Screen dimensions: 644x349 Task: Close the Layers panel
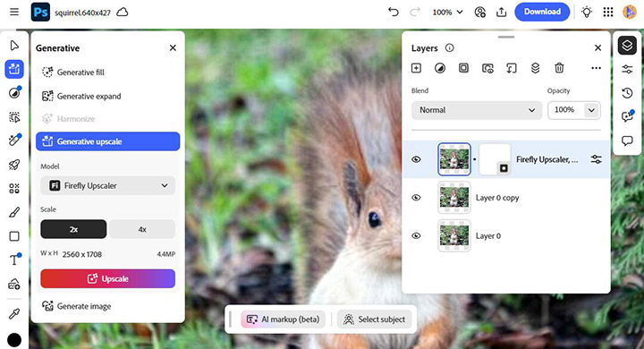coord(598,48)
